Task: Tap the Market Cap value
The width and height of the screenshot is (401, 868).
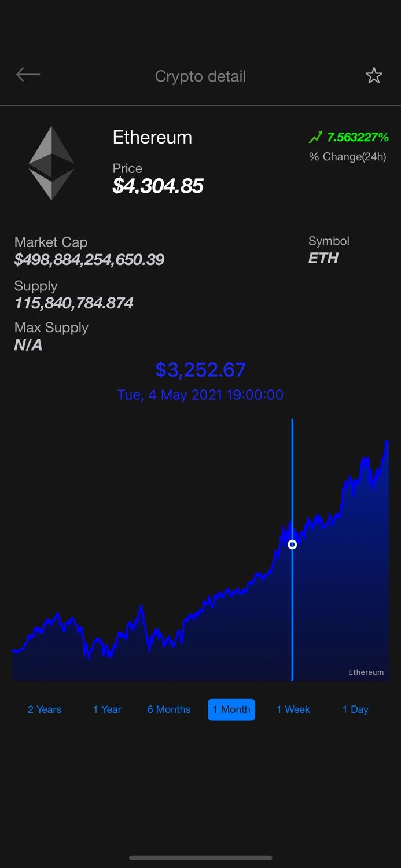Action: 89,260
